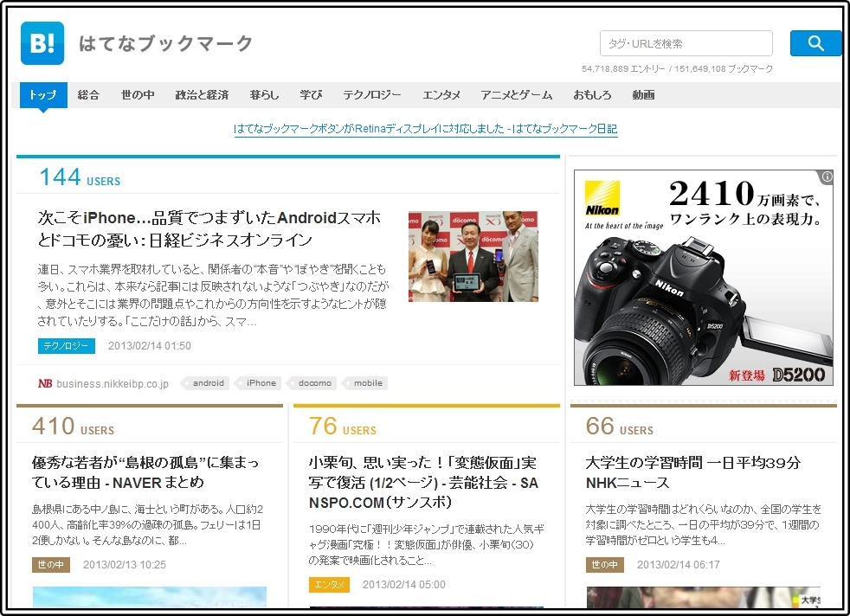Open the 小栗旬 変態仮面 article headline
Image resolution: width=850 pixels, height=616 pixels.
point(423,482)
